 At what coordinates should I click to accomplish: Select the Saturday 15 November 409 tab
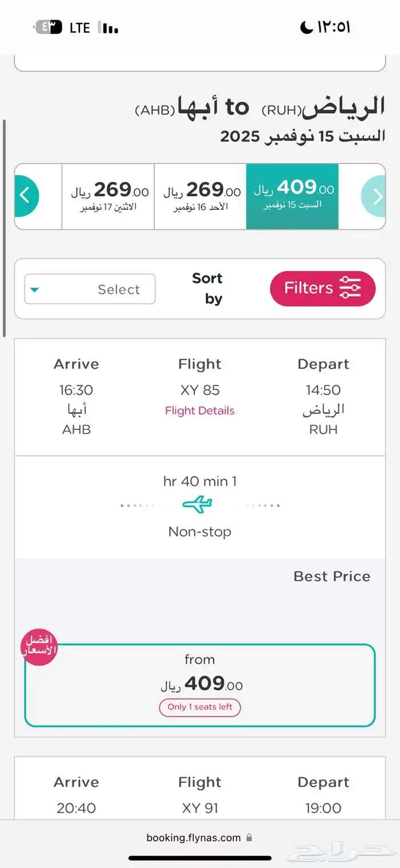click(293, 196)
